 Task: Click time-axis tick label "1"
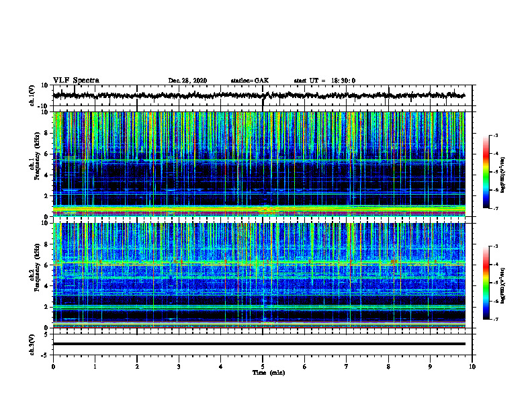coord(95,367)
